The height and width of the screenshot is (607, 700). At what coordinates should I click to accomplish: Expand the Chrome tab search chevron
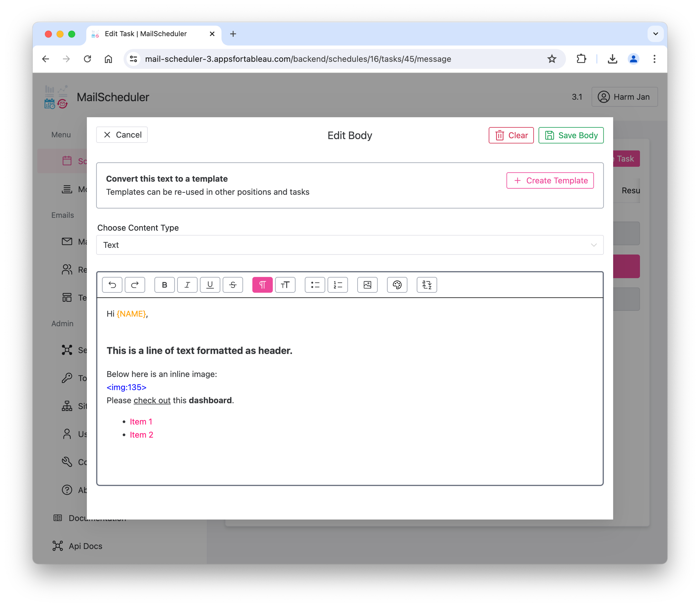point(655,34)
